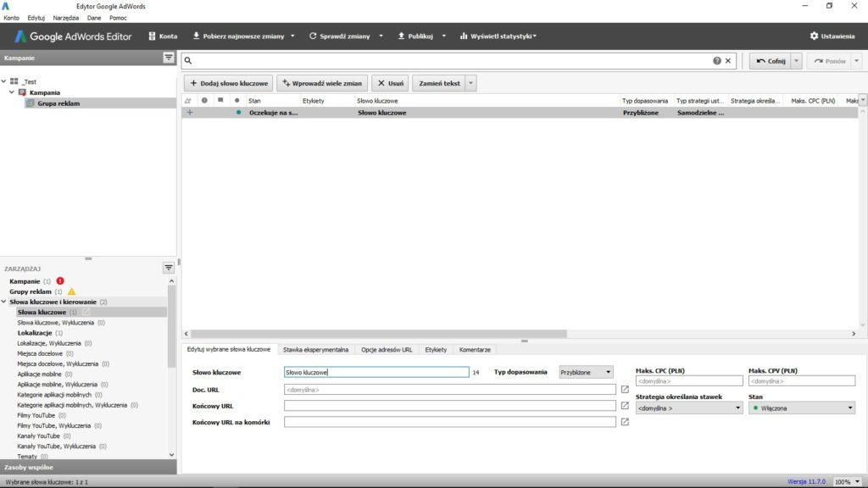Click the search help question mark icon

[x=717, y=61]
